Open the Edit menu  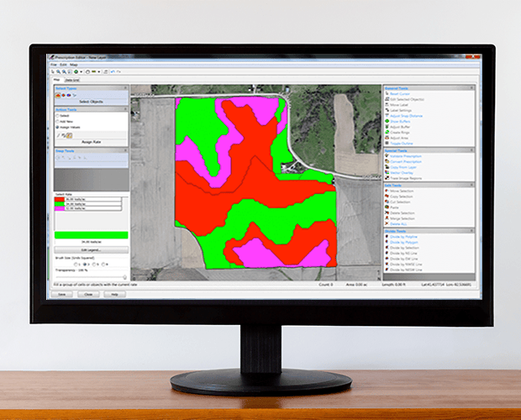click(x=62, y=64)
